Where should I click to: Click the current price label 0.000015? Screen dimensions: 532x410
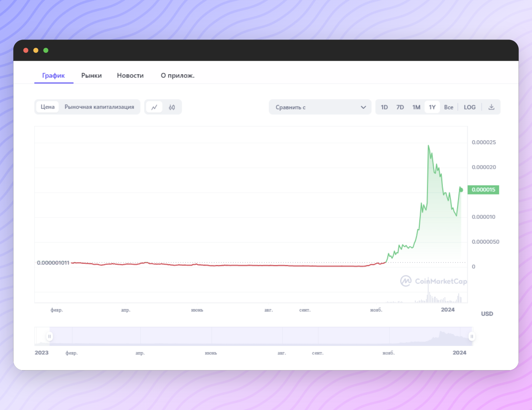483,190
